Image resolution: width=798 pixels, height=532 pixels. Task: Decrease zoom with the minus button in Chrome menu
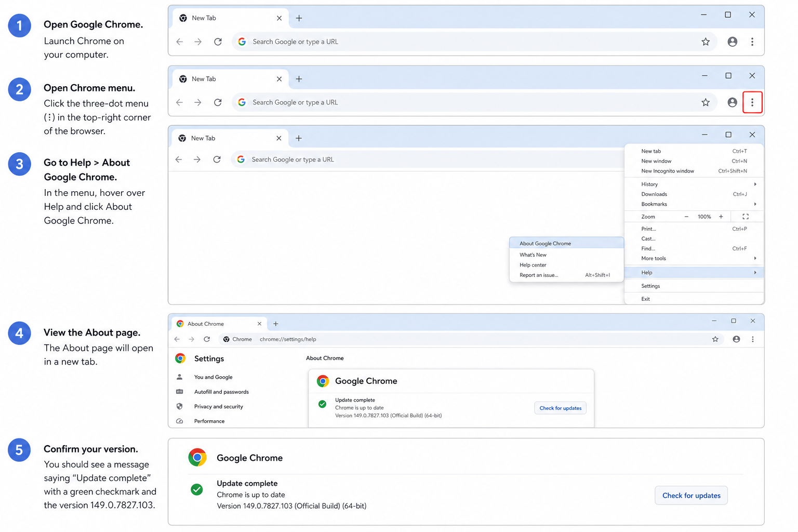686,217
